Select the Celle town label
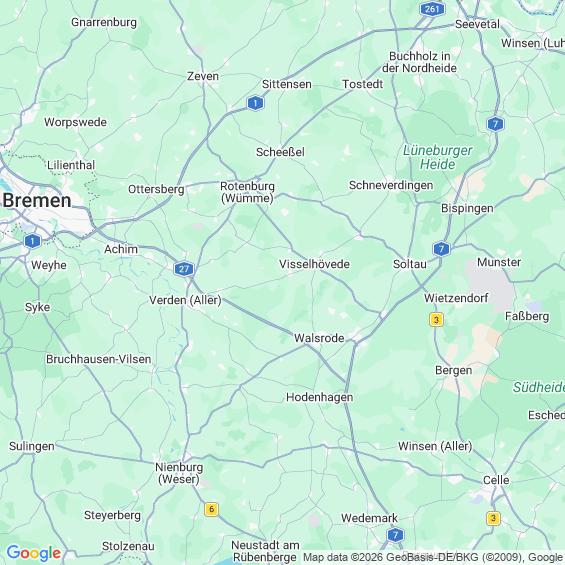 (496, 480)
